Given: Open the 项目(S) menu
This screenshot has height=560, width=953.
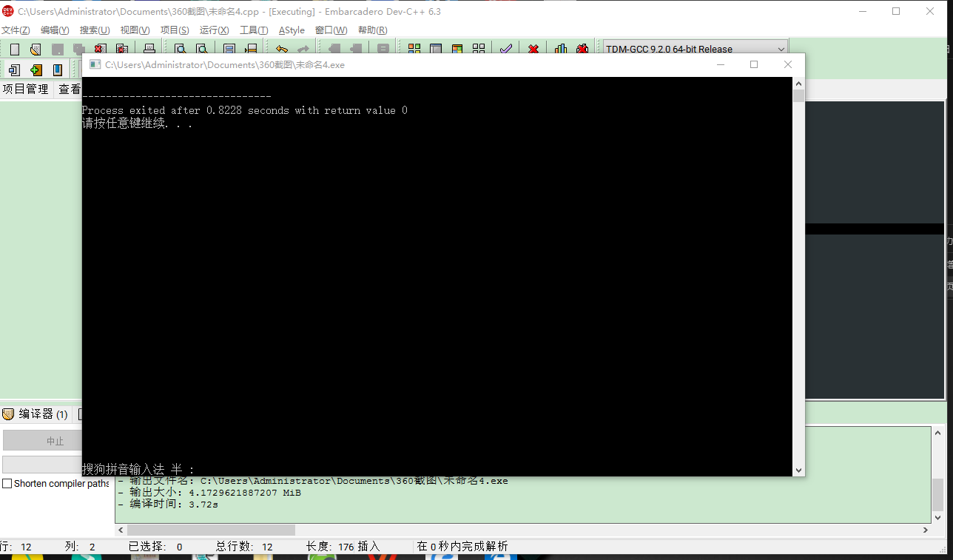Looking at the screenshot, I should click(x=175, y=30).
